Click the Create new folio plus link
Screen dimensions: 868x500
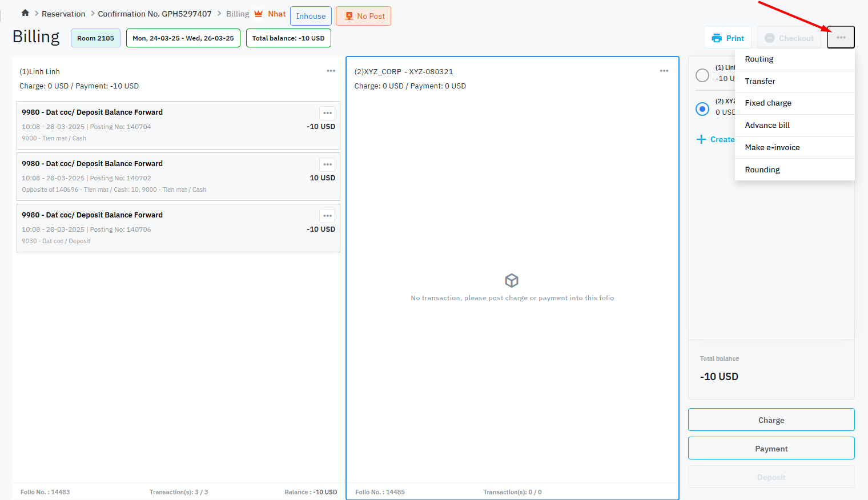coord(716,140)
